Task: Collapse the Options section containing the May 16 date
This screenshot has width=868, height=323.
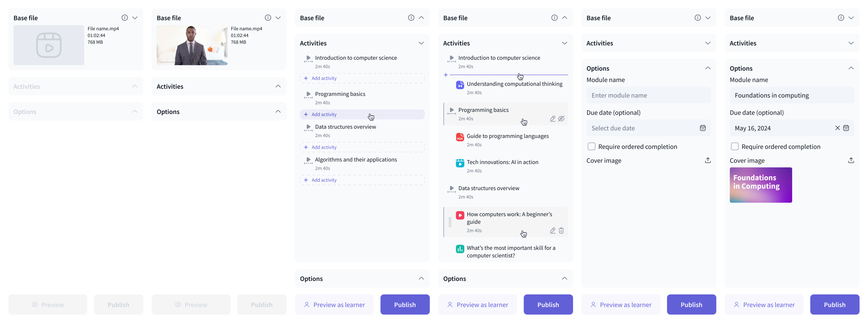Action: (851, 68)
